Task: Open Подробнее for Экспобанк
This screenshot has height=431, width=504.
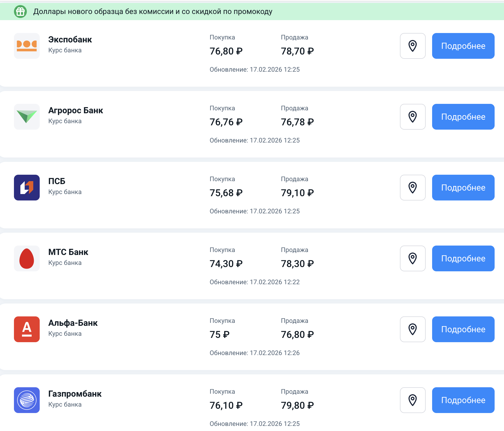Action: pyautogui.click(x=463, y=46)
